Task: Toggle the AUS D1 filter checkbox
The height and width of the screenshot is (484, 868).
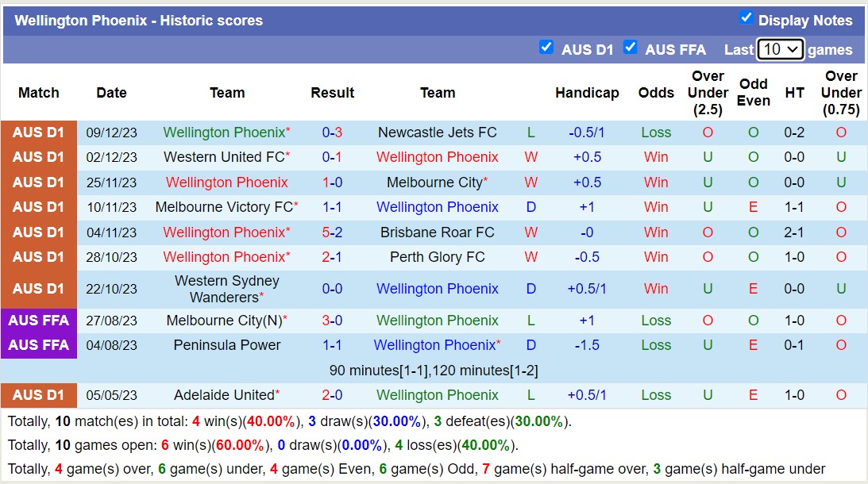Action: (x=546, y=48)
